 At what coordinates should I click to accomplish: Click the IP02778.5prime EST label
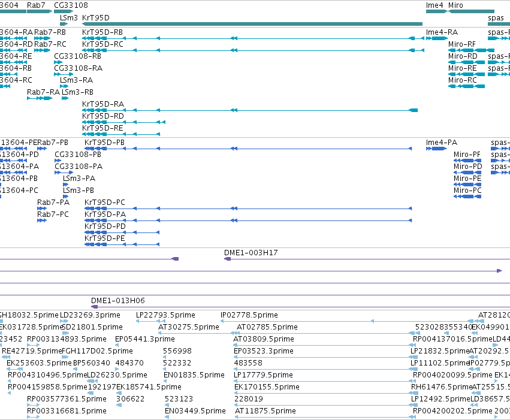(249, 315)
